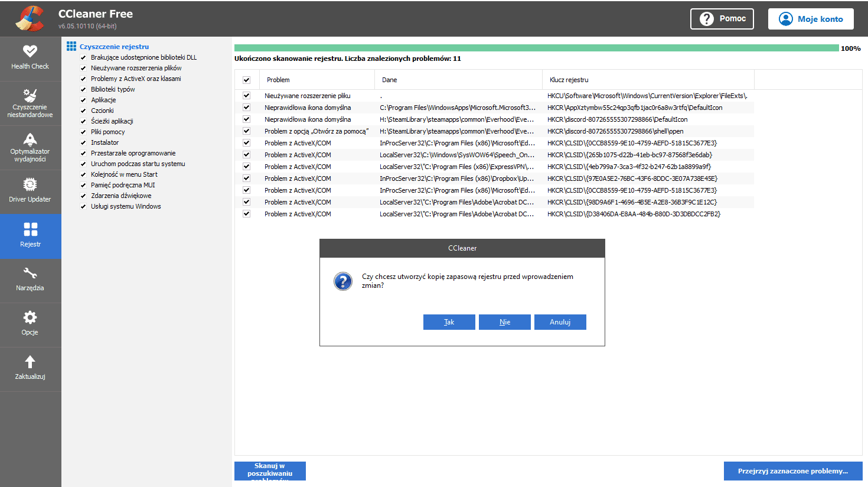Open the Opcje settings gear icon

point(30,317)
